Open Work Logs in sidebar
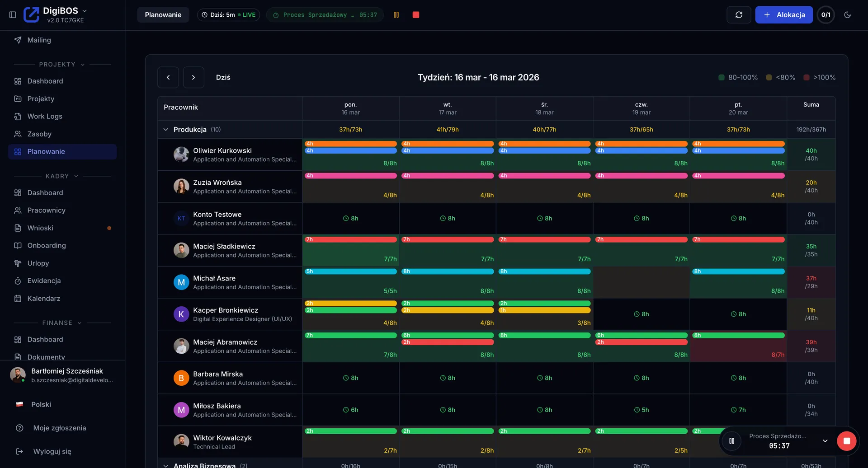The height and width of the screenshot is (468, 868). pos(62,116)
